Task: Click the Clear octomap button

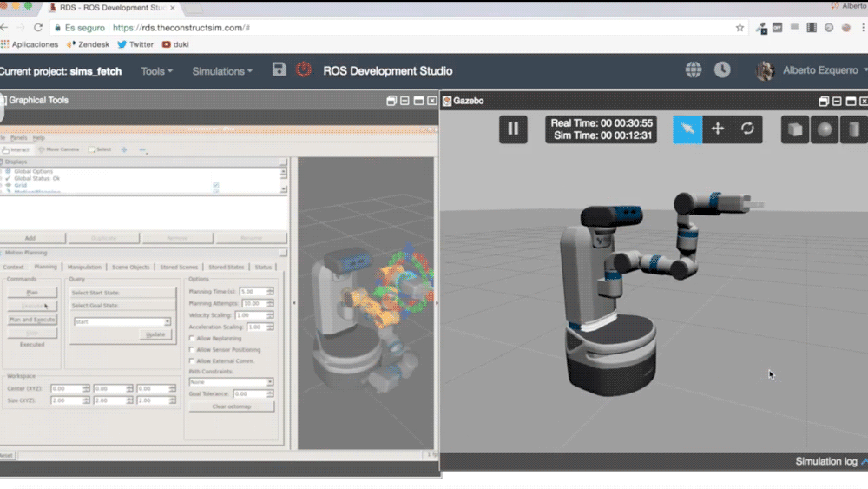Action: pyautogui.click(x=232, y=406)
